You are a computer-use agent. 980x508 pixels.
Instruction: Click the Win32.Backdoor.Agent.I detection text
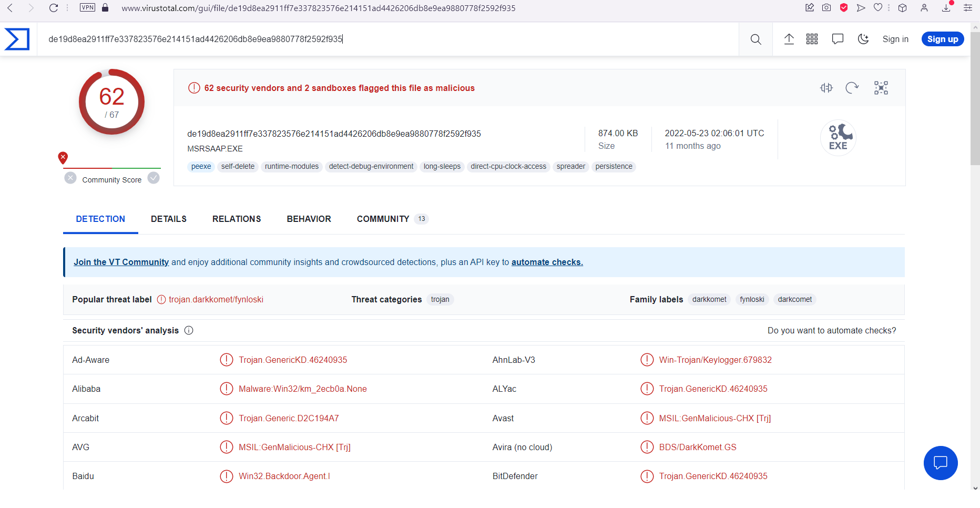(x=284, y=476)
